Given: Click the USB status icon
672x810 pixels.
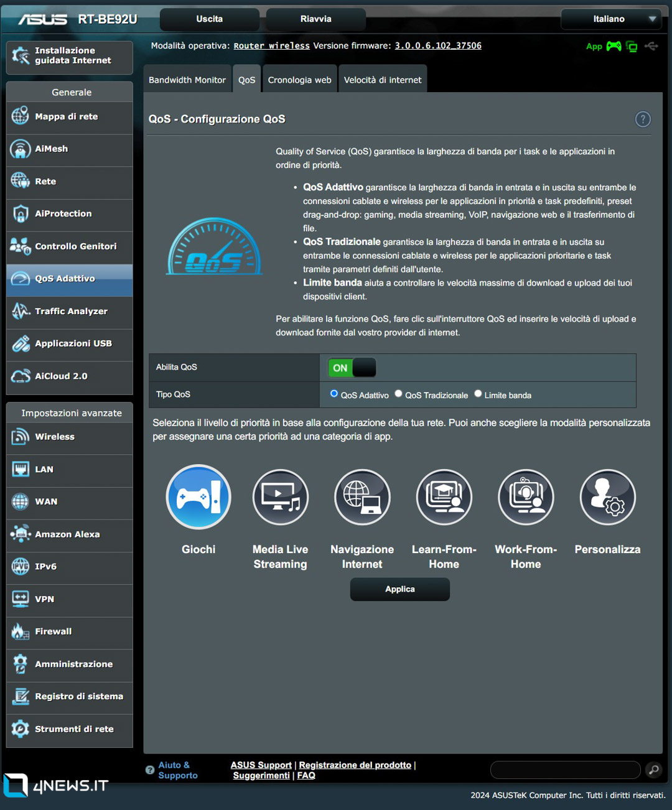Looking at the screenshot, I should pos(651,46).
